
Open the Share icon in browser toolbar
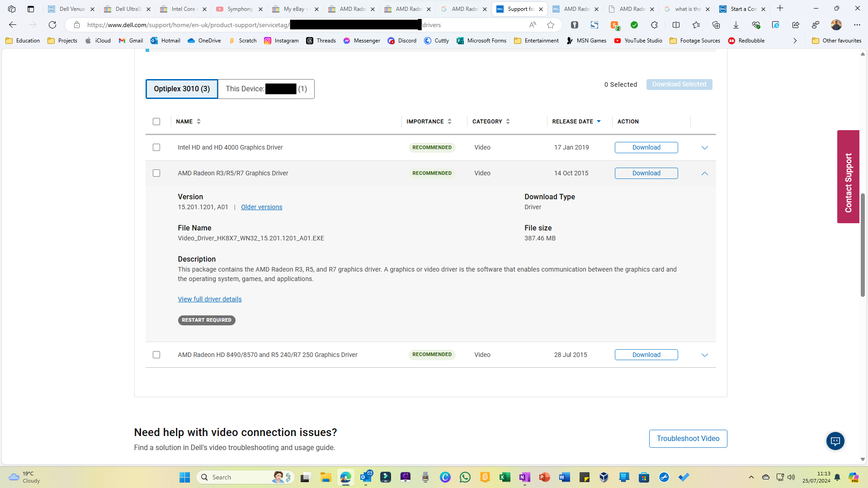pyautogui.click(x=796, y=25)
